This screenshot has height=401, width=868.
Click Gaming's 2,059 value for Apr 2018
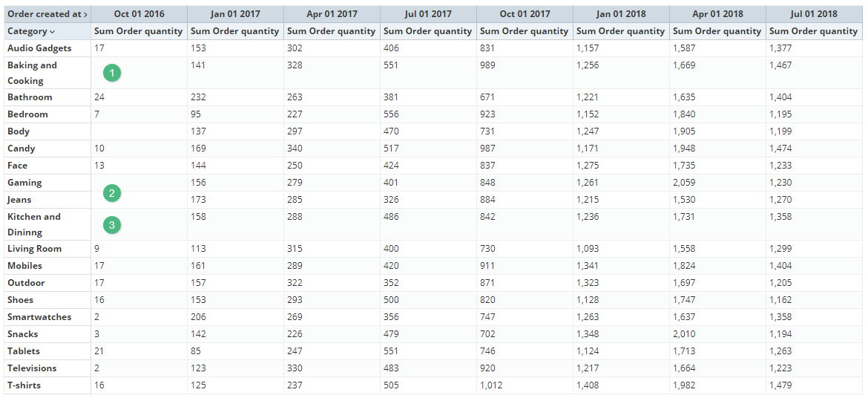685,183
